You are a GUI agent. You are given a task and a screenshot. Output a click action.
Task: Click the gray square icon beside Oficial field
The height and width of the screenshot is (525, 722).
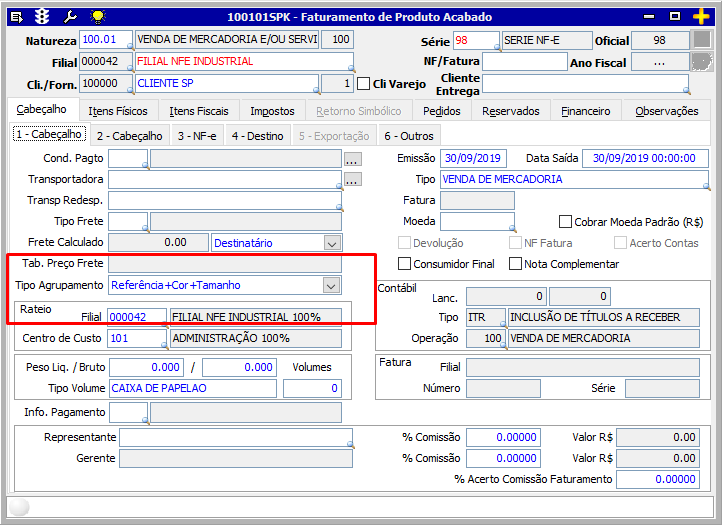point(703,40)
